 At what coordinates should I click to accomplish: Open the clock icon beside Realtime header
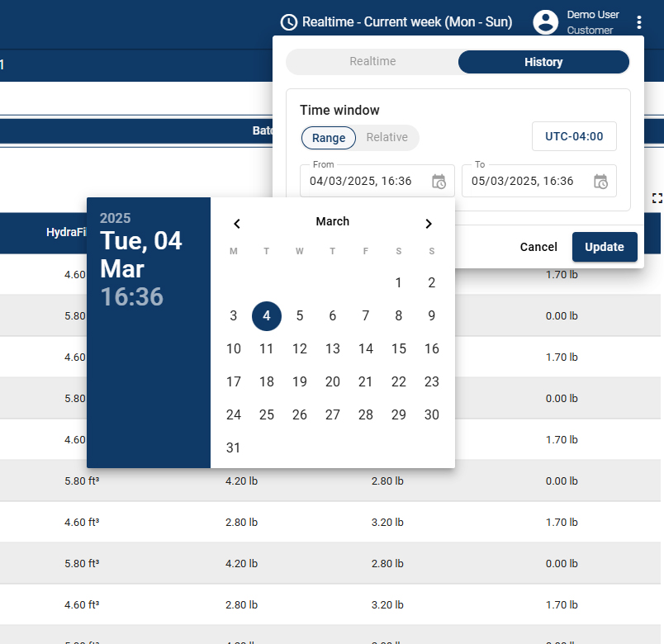(288, 22)
